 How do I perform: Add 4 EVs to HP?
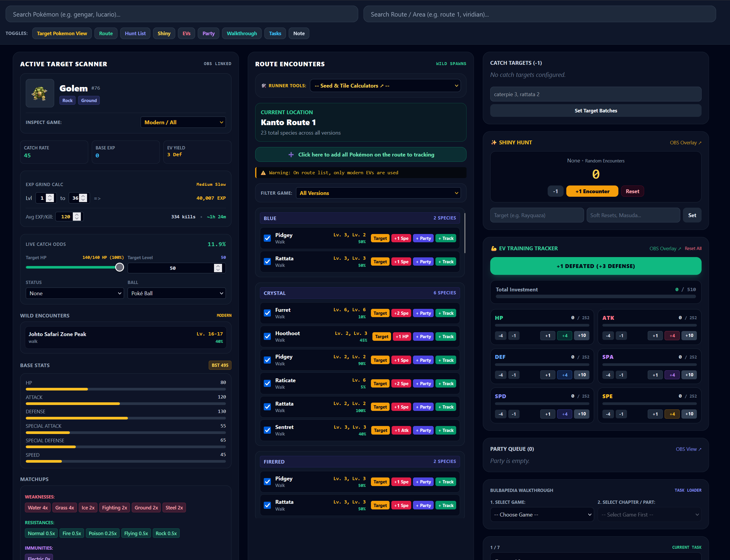(x=565, y=336)
